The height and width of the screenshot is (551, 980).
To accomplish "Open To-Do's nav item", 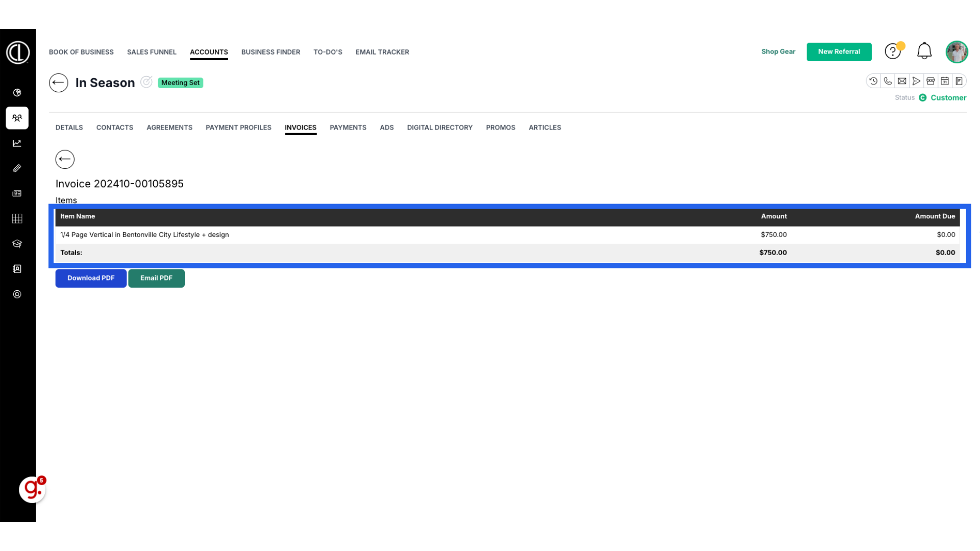I will pos(328,52).
